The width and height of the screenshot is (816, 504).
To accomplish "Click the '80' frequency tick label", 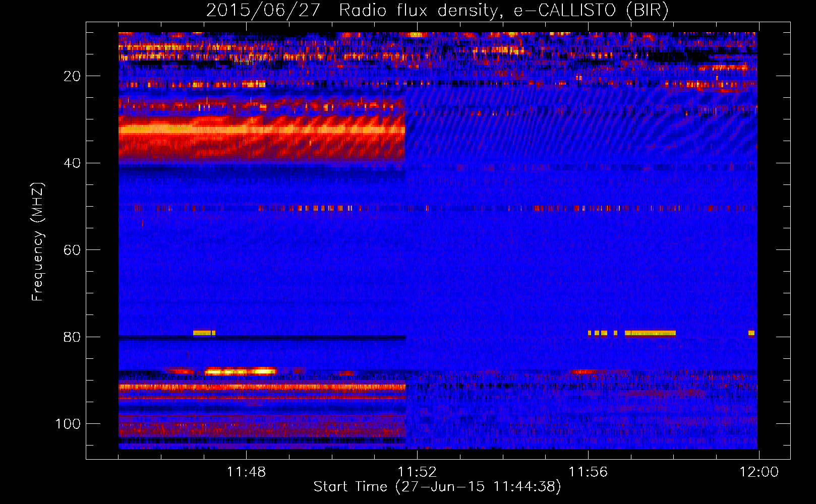I will point(72,337).
